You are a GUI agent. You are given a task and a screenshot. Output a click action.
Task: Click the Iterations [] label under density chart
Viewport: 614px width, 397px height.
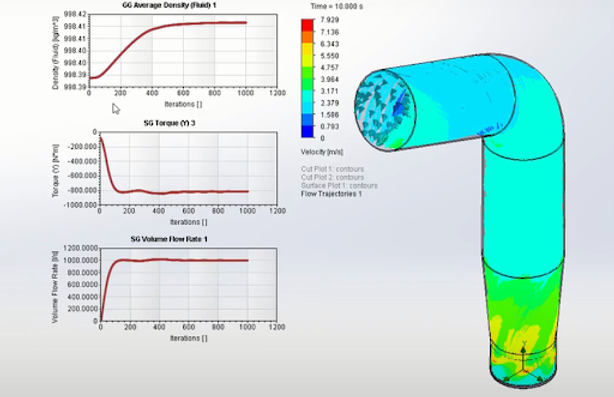[183, 104]
